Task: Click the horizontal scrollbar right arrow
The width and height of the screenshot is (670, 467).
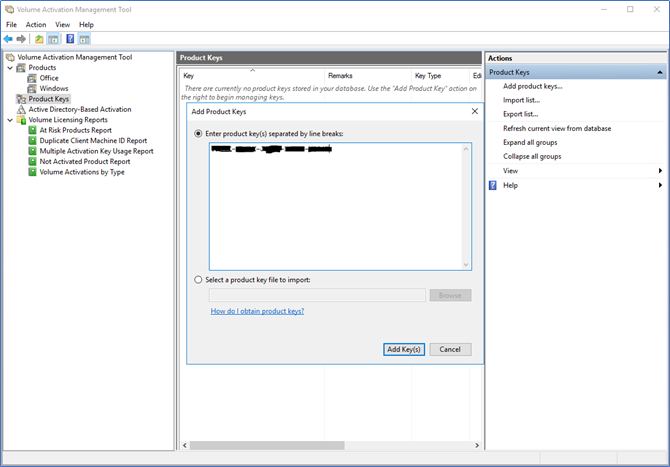Action: tap(477, 446)
